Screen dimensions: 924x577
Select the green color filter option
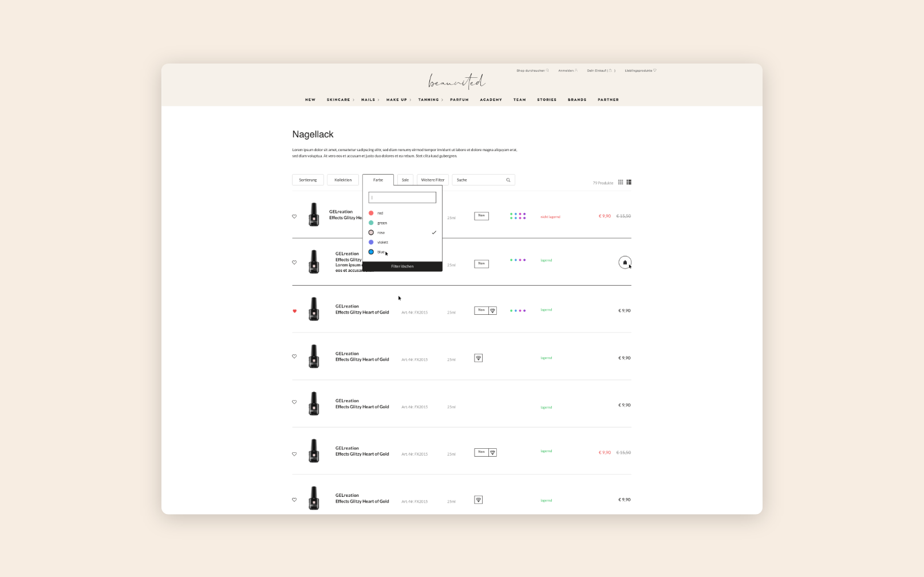click(x=382, y=223)
